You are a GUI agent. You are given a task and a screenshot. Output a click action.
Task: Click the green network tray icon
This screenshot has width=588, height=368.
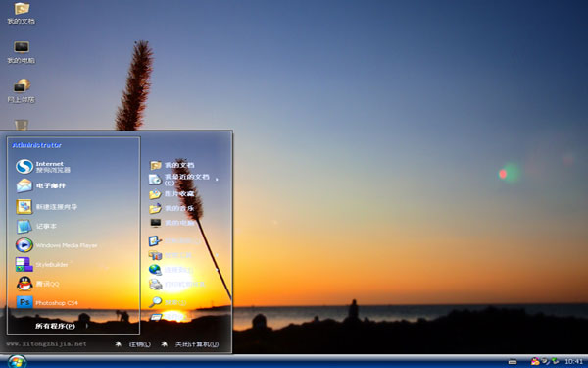click(x=556, y=361)
